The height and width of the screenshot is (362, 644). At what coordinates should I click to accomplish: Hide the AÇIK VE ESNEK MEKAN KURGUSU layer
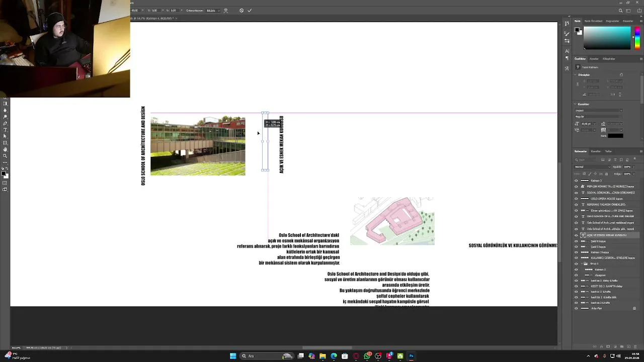(577, 235)
